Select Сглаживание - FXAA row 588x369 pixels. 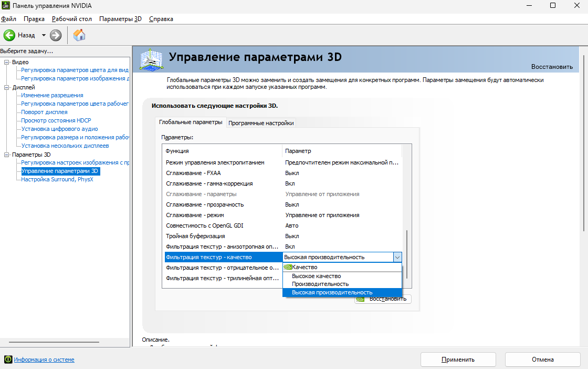283,173
